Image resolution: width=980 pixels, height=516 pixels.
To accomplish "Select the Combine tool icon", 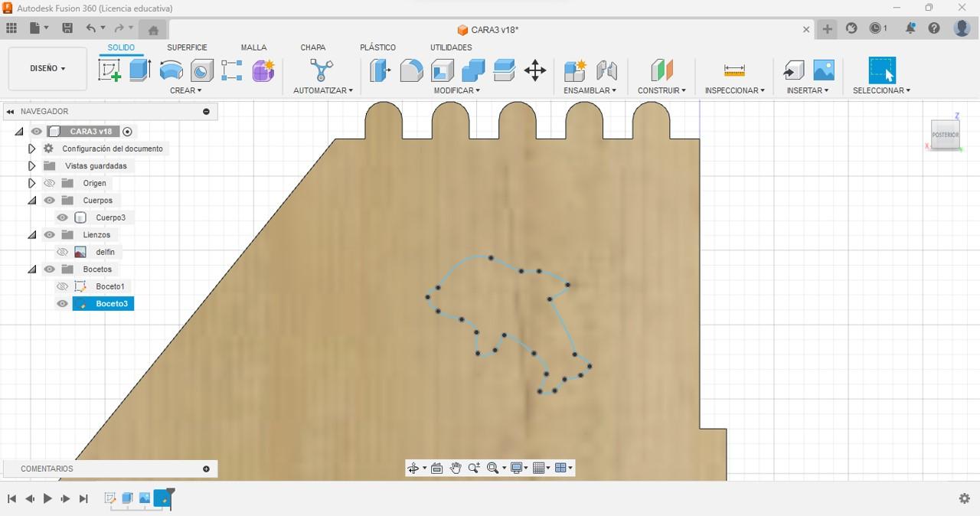I will (x=473, y=70).
